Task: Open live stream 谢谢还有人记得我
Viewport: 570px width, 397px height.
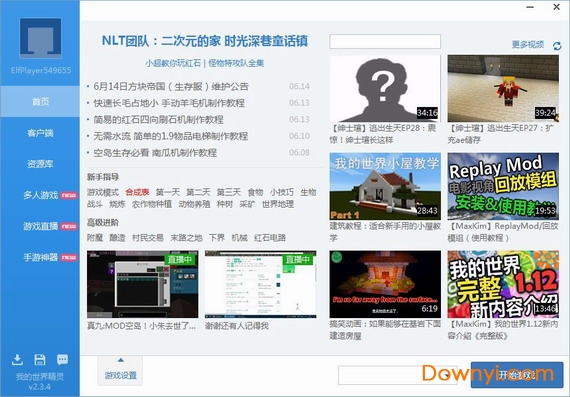Action: coord(260,284)
